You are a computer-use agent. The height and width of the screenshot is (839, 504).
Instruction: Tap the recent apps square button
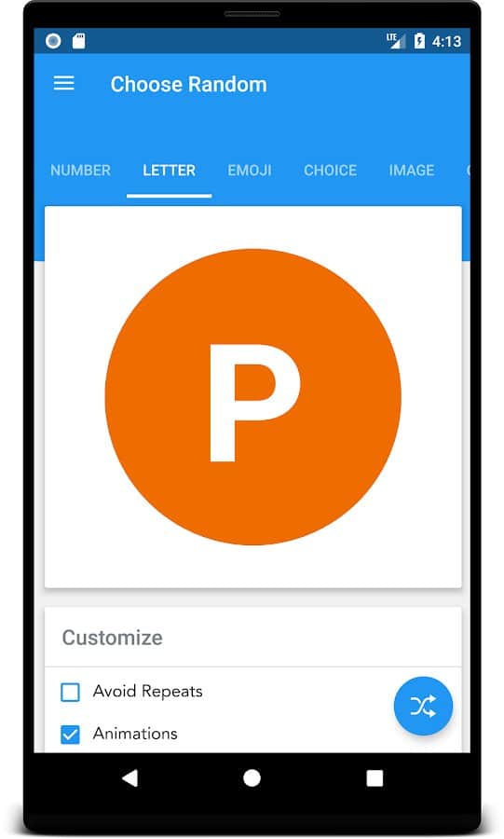(x=375, y=778)
